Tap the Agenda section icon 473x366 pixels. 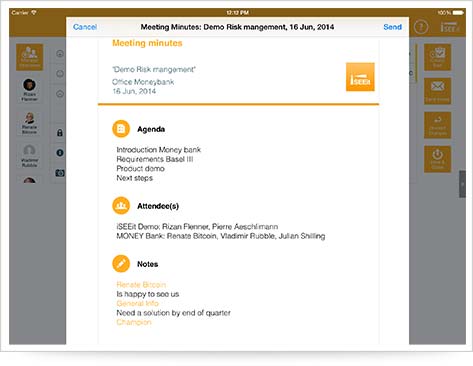(121, 129)
